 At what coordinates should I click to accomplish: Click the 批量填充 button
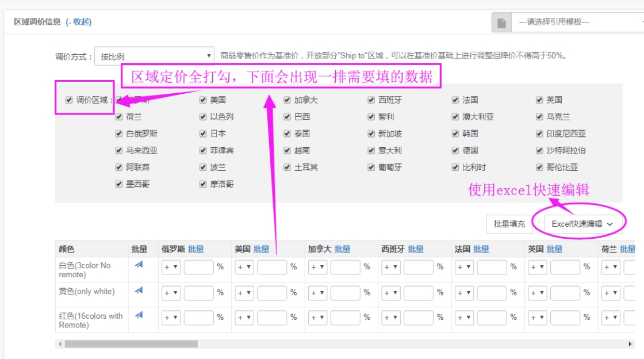click(x=509, y=224)
